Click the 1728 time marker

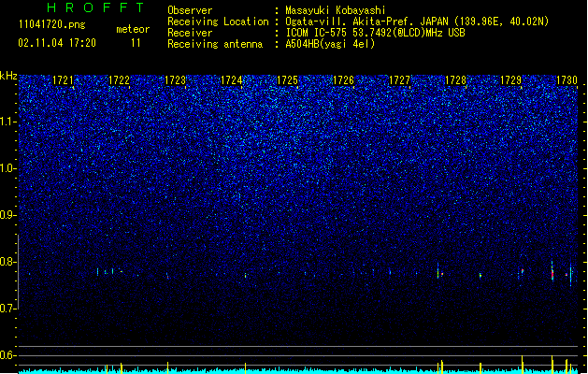pyautogui.click(x=455, y=79)
